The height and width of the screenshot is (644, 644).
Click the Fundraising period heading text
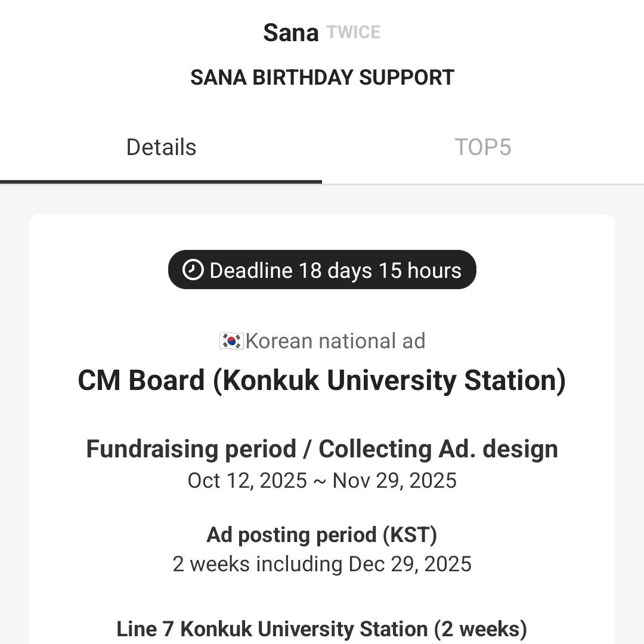(x=191, y=449)
